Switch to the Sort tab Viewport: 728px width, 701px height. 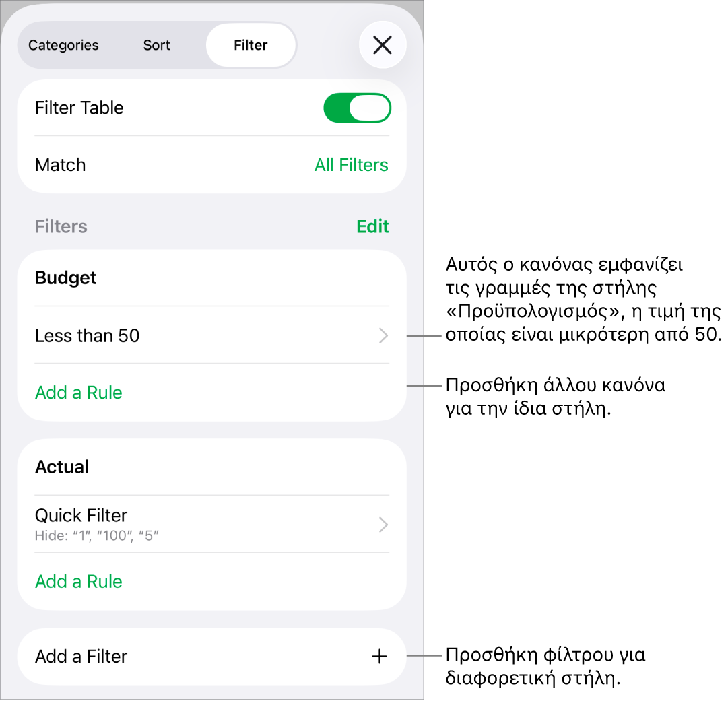(156, 45)
